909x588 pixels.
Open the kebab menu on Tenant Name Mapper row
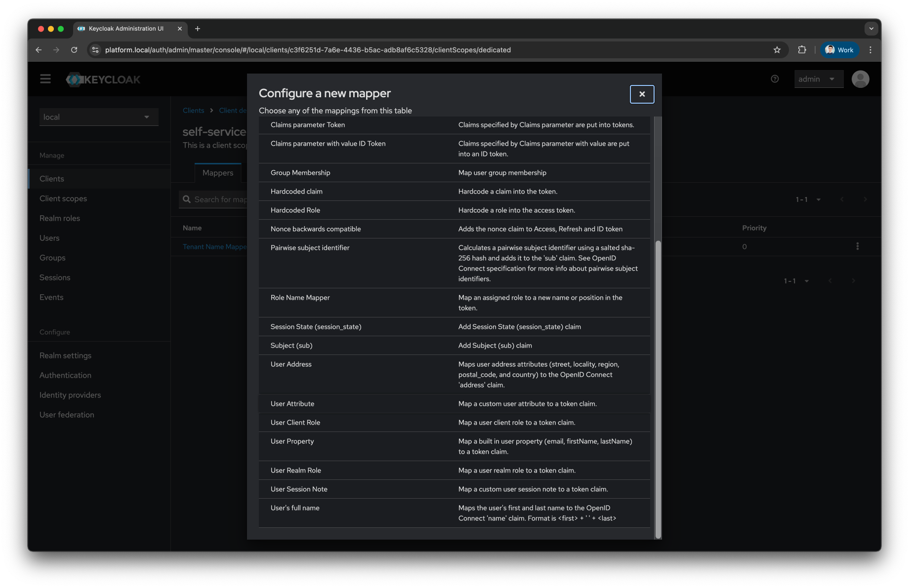858,246
